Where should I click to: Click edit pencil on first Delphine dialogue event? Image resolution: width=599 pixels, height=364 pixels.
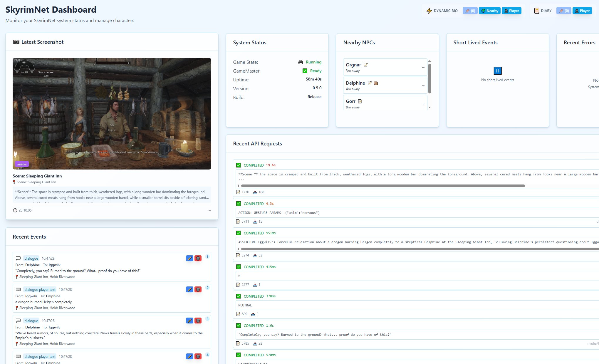click(x=189, y=259)
